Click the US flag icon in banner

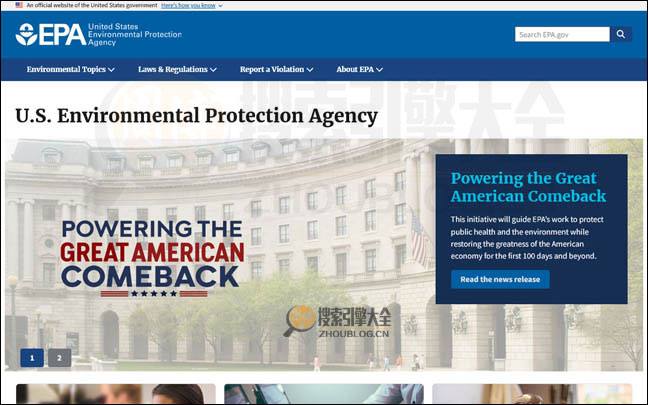pyautogui.click(x=19, y=5)
